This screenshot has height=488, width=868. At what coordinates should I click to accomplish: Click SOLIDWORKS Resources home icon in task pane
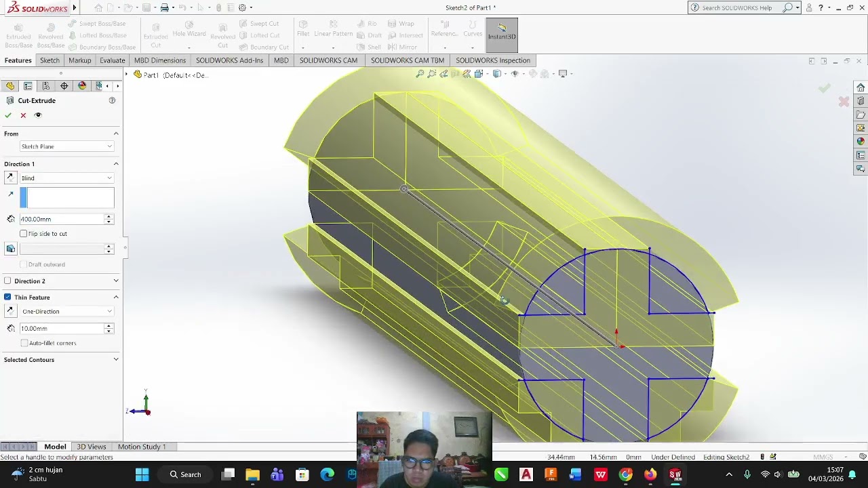[861, 87]
